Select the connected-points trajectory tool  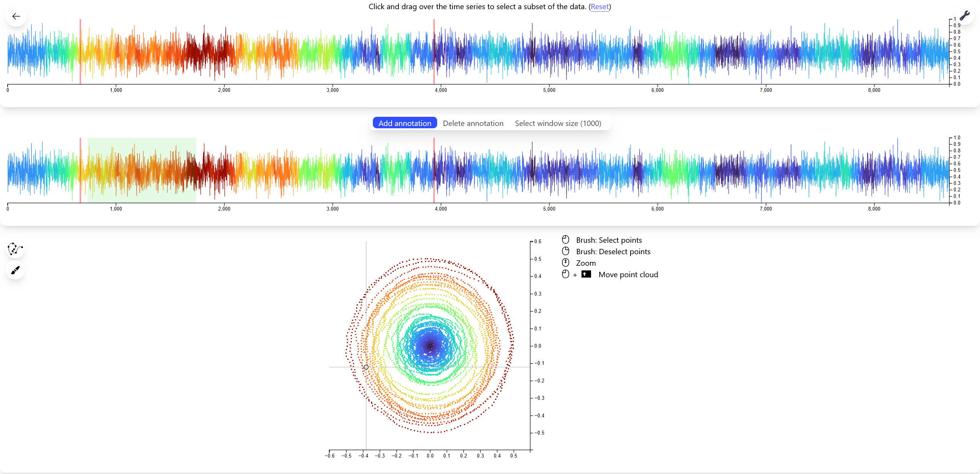[x=15, y=249]
